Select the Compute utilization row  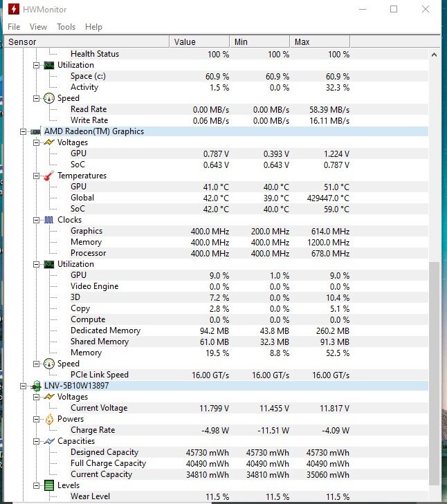tap(249, 320)
